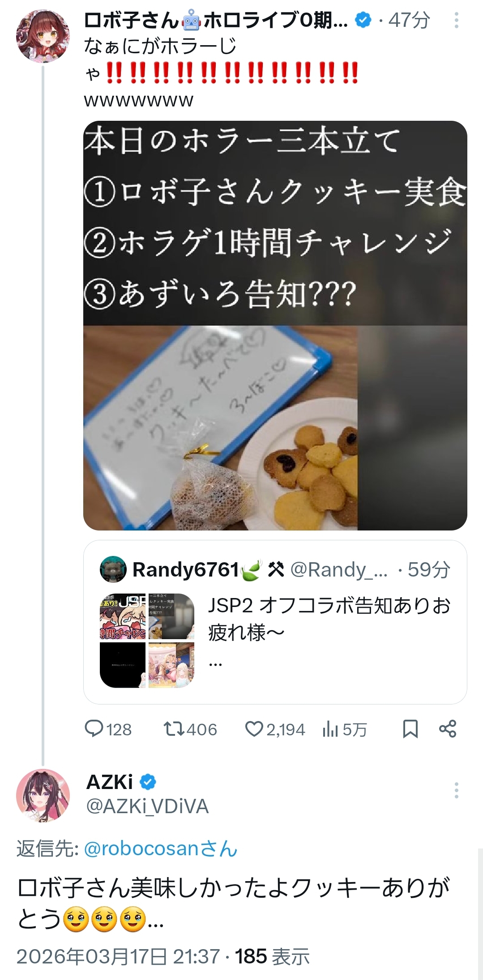Open three-dot menu on ロボ子さん tweet
This screenshot has height=980, width=483.
456,20
